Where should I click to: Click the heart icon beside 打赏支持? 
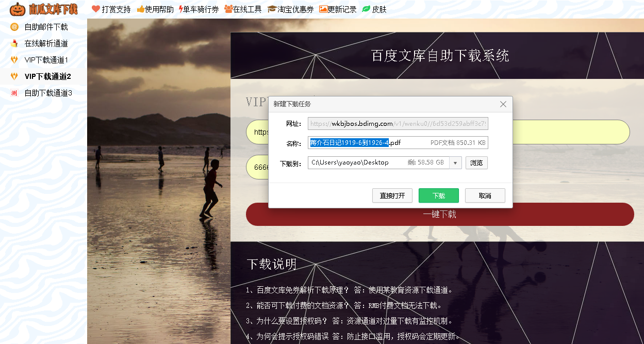point(95,9)
